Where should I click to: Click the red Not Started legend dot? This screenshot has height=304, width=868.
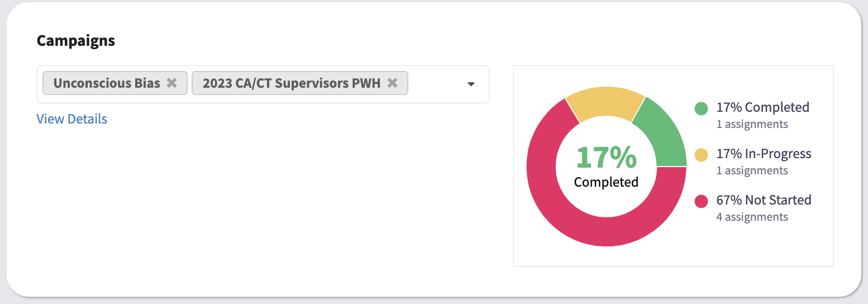tap(702, 201)
